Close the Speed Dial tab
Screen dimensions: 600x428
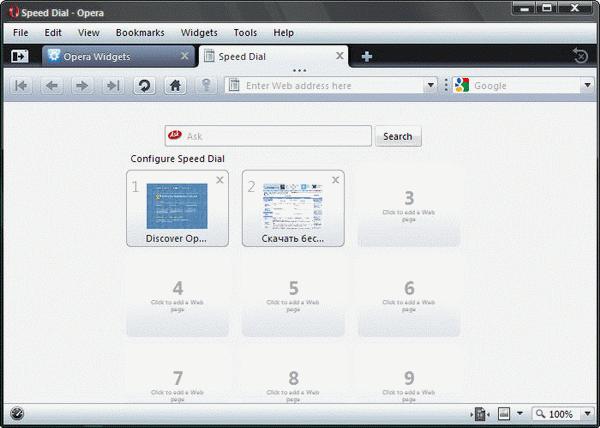(339, 56)
